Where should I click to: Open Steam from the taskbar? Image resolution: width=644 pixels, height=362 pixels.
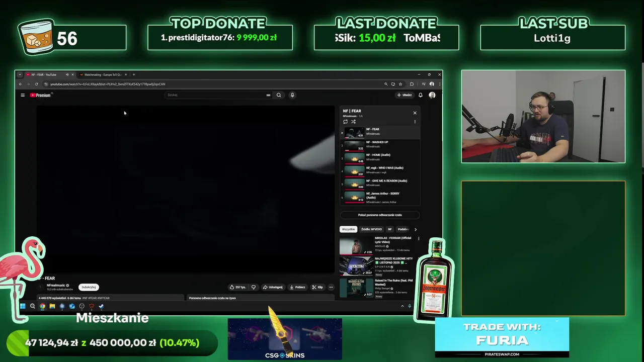click(101, 306)
